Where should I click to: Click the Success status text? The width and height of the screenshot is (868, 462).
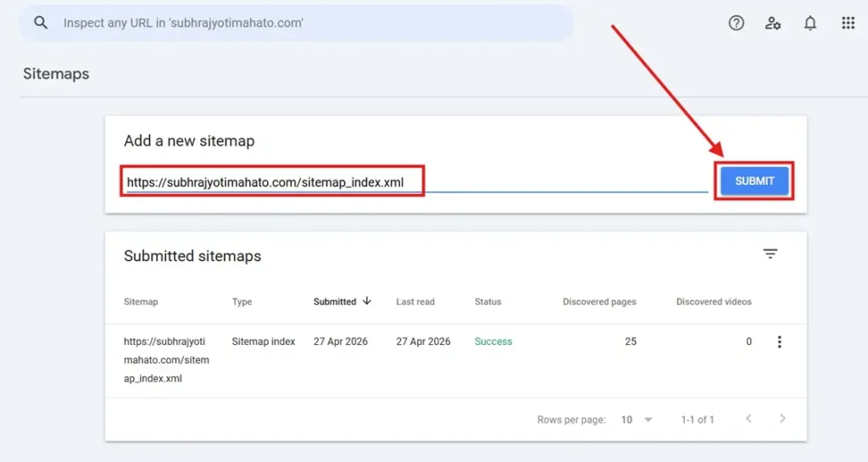click(493, 342)
